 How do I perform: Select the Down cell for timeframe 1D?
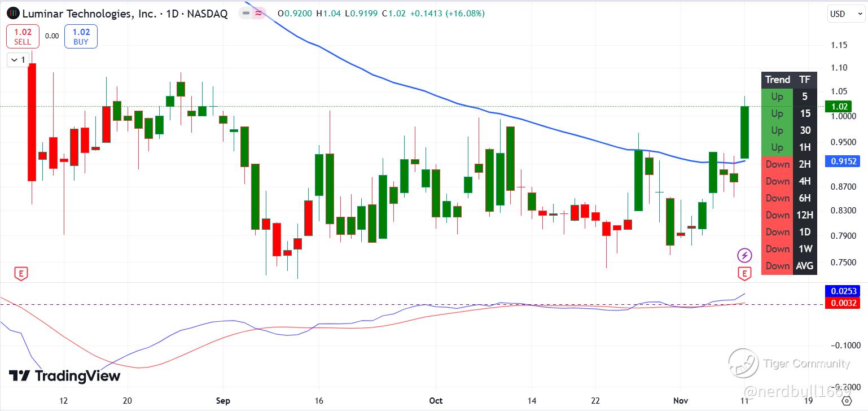777,232
